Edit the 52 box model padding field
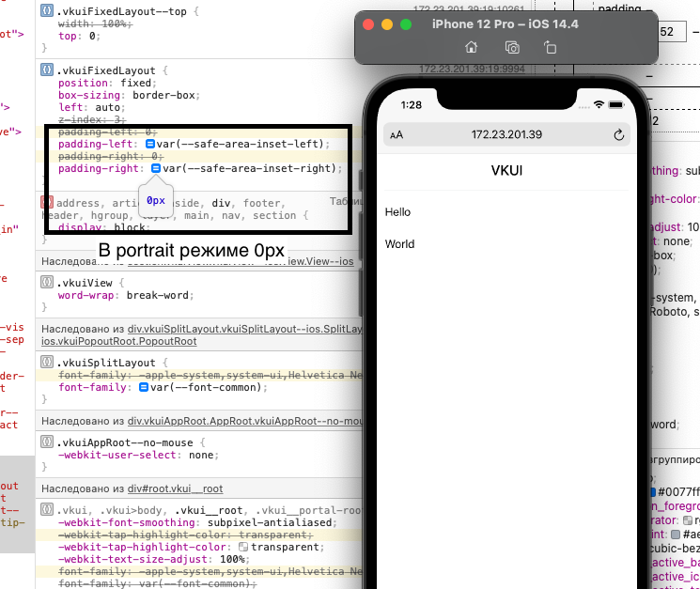This screenshot has width=700, height=589. tap(672, 32)
